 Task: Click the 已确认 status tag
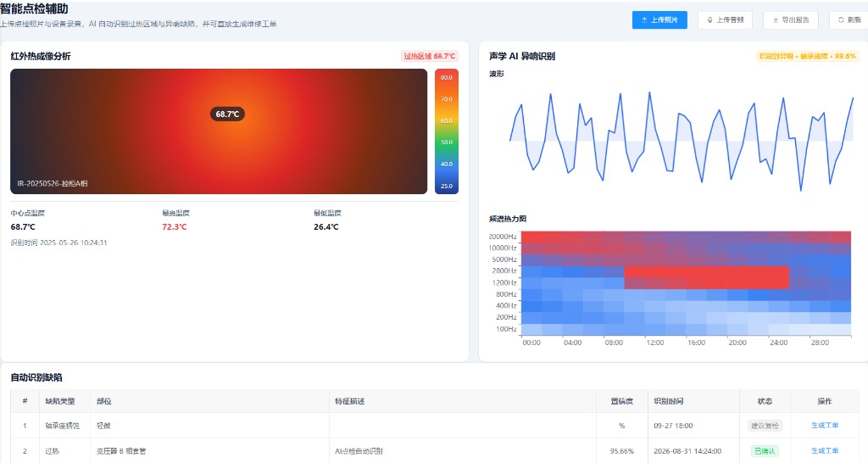(765, 451)
